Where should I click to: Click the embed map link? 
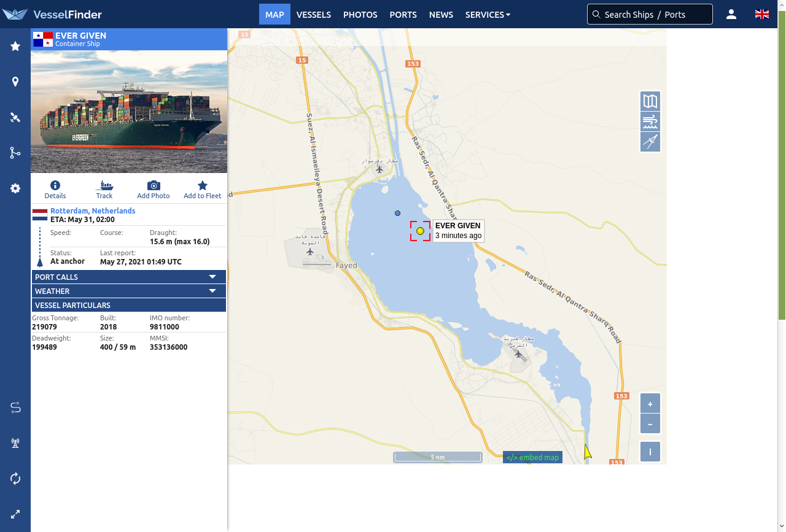tap(532, 457)
